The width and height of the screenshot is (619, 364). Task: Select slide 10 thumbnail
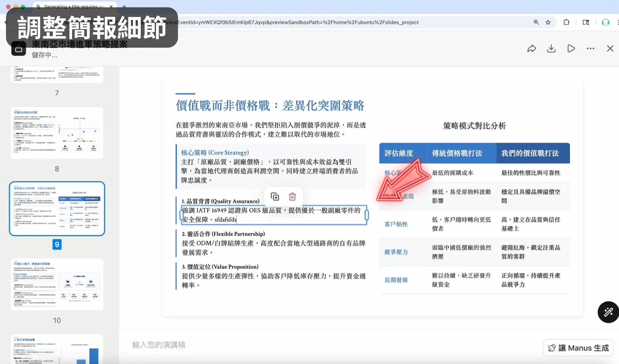pos(57,284)
